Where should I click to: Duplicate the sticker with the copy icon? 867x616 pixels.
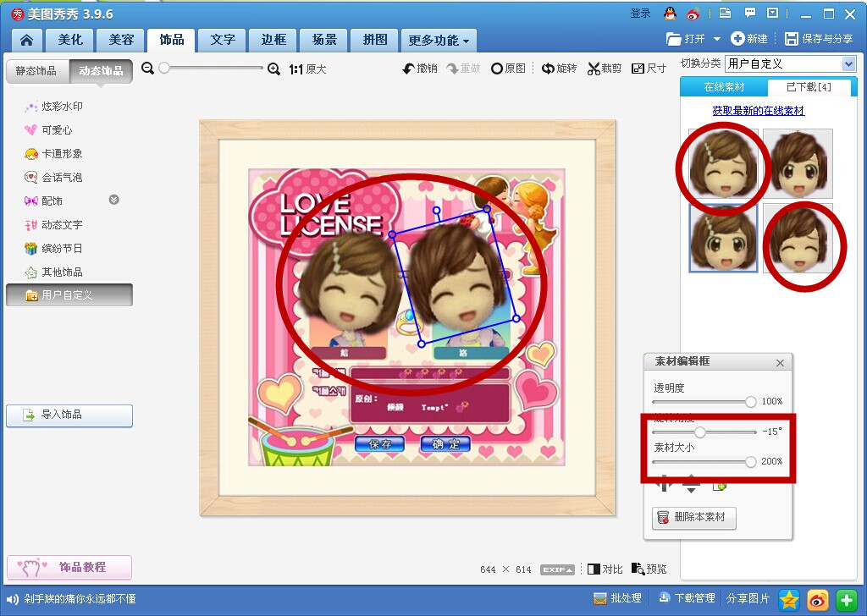coord(720,486)
